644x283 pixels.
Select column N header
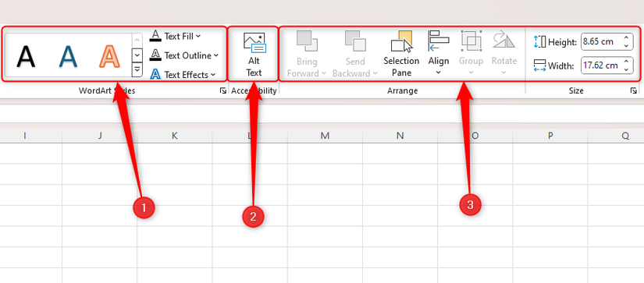click(x=400, y=136)
